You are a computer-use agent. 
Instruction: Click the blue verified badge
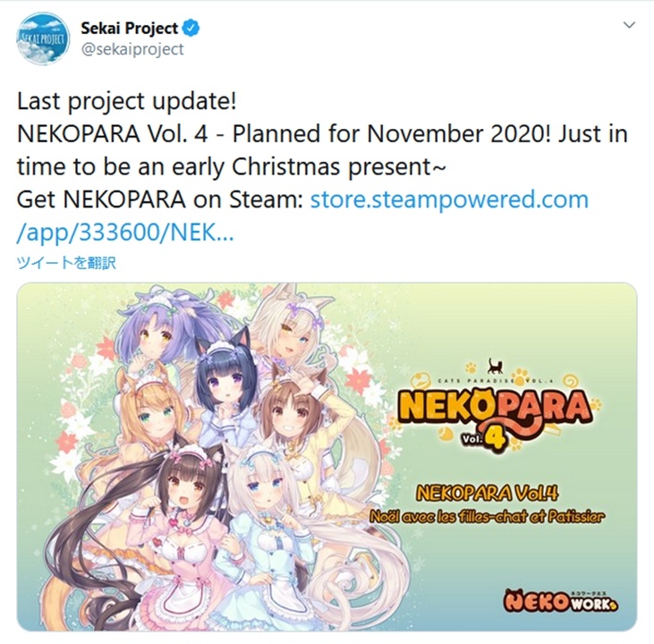[191, 29]
